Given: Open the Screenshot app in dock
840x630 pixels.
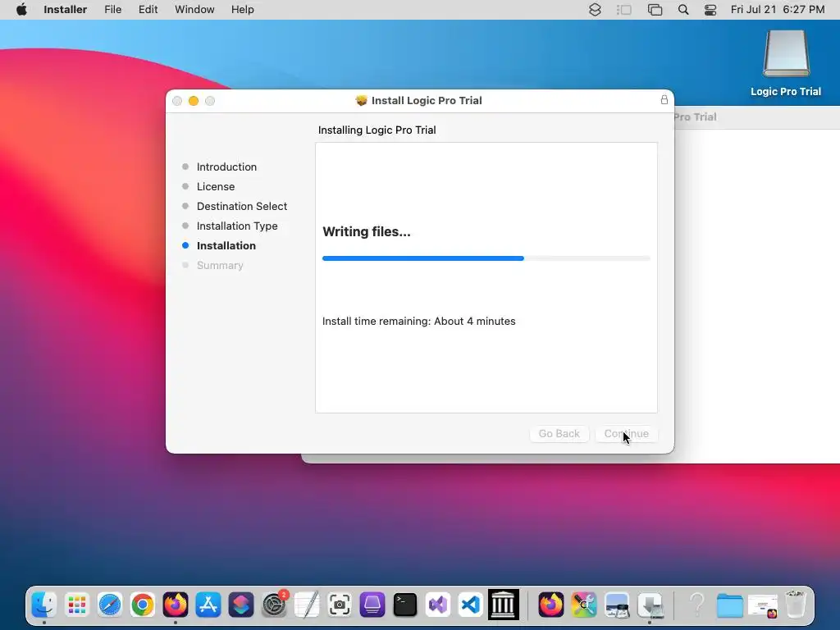Looking at the screenshot, I should pos(340,605).
